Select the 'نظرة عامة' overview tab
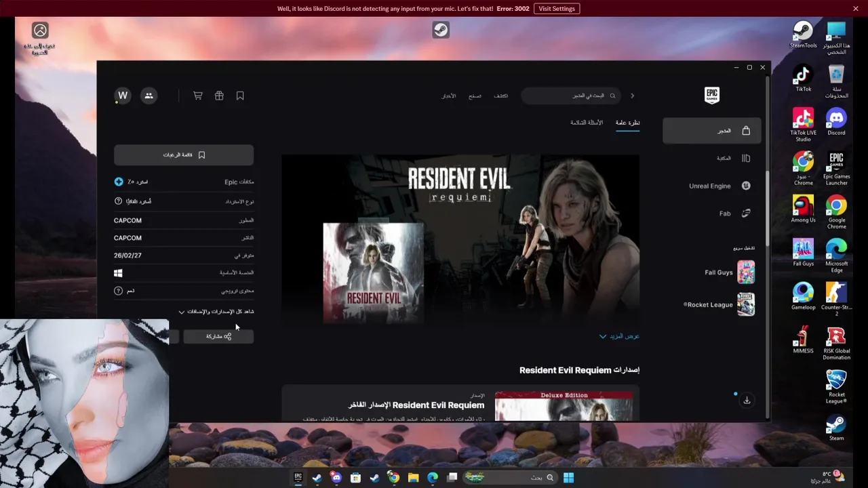This screenshot has height=488, width=868. pyautogui.click(x=627, y=123)
